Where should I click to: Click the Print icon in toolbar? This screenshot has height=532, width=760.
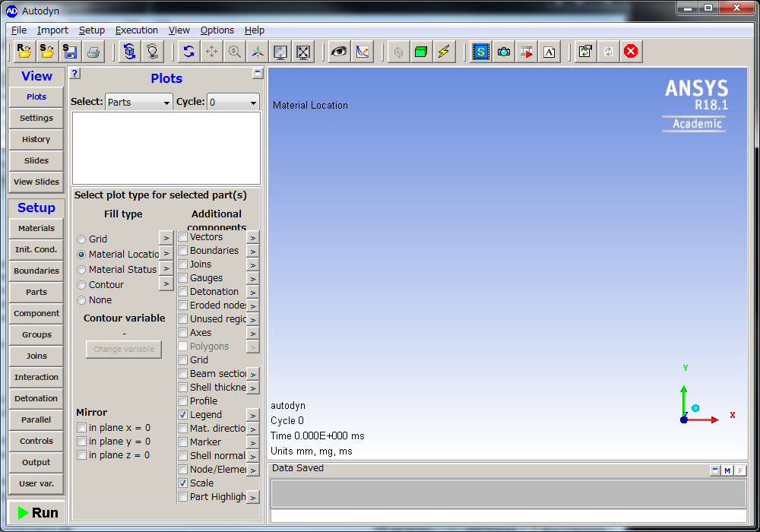(93, 52)
